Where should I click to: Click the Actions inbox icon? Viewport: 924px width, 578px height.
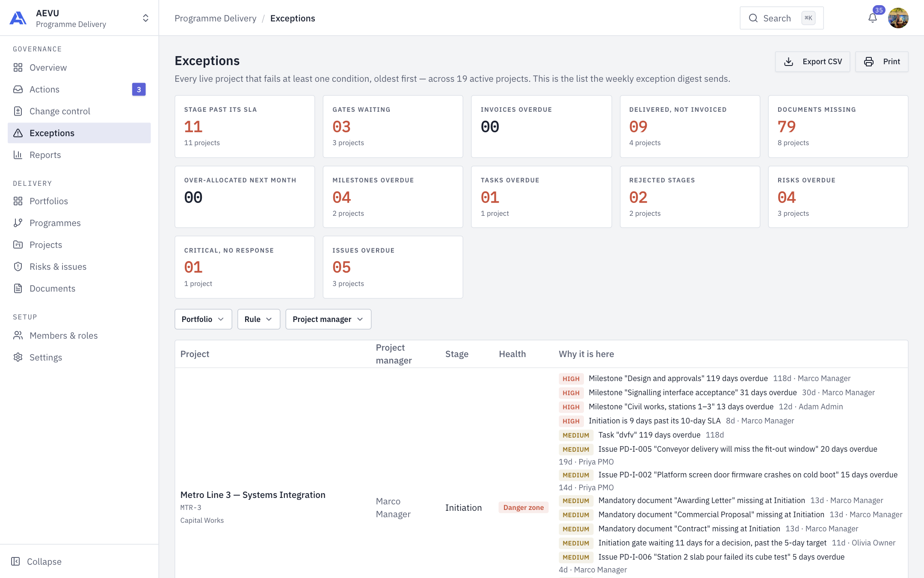tap(18, 89)
